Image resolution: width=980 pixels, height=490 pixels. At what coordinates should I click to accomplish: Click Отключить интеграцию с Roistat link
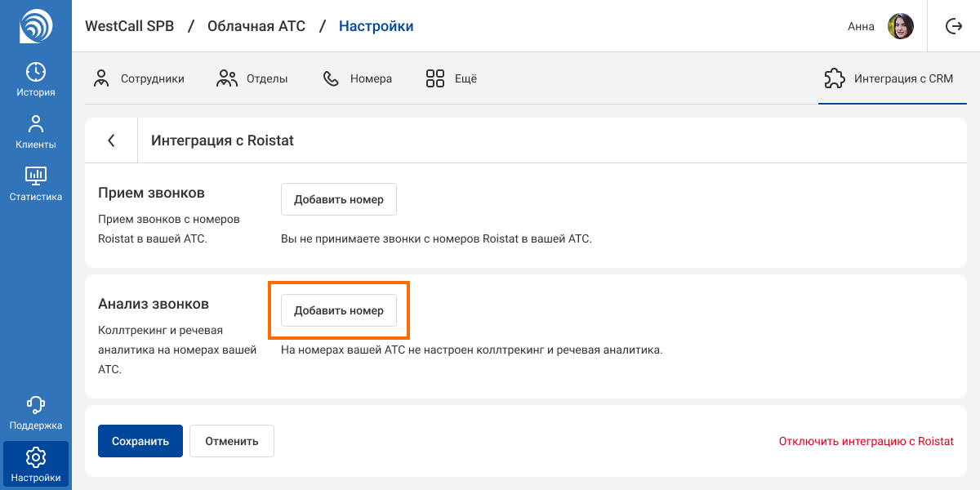[866, 441]
